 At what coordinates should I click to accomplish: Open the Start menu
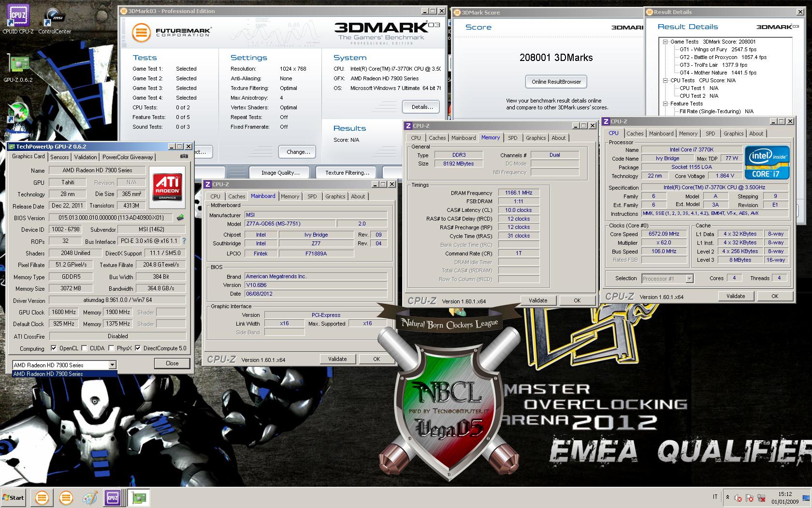point(14,497)
